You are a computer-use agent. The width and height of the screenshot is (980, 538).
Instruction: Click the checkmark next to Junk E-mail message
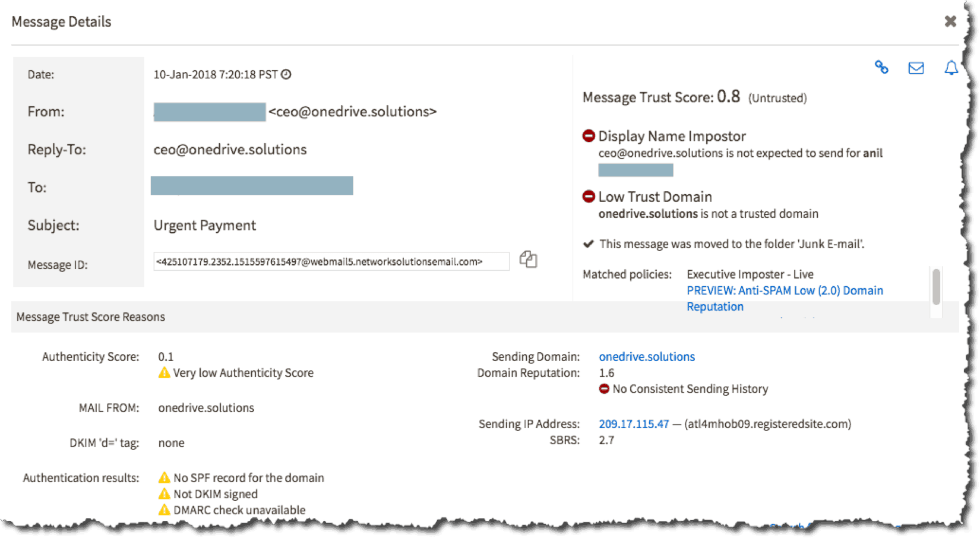[589, 243]
